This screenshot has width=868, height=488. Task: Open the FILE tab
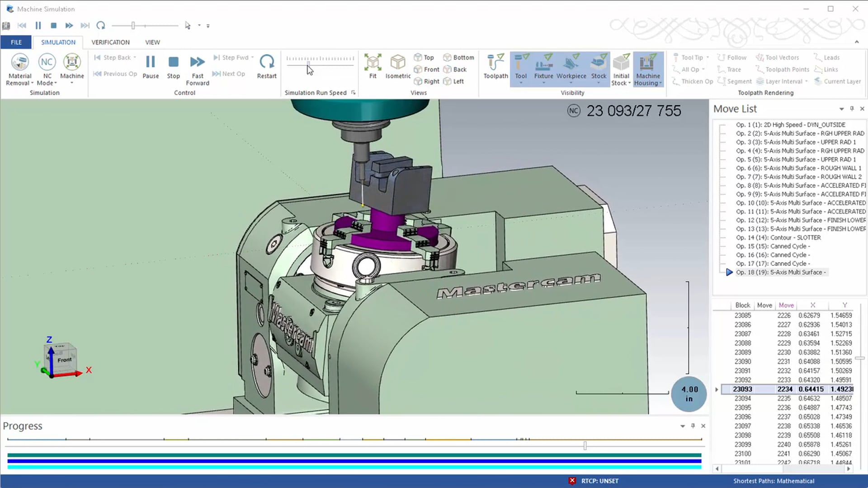coord(16,42)
